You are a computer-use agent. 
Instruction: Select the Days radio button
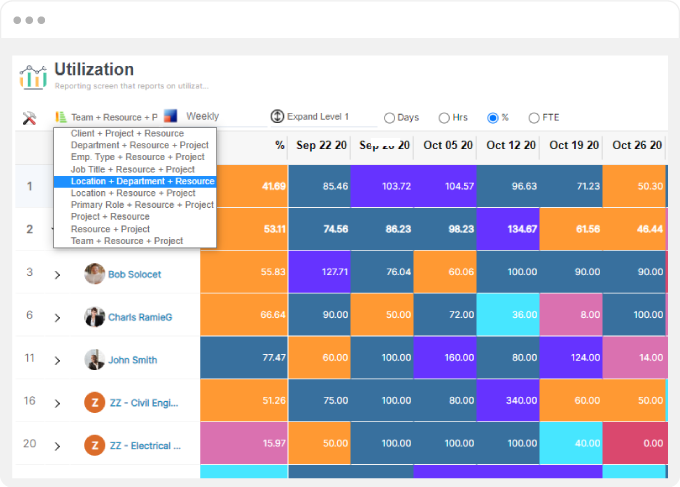pyautogui.click(x=389, y=118)
